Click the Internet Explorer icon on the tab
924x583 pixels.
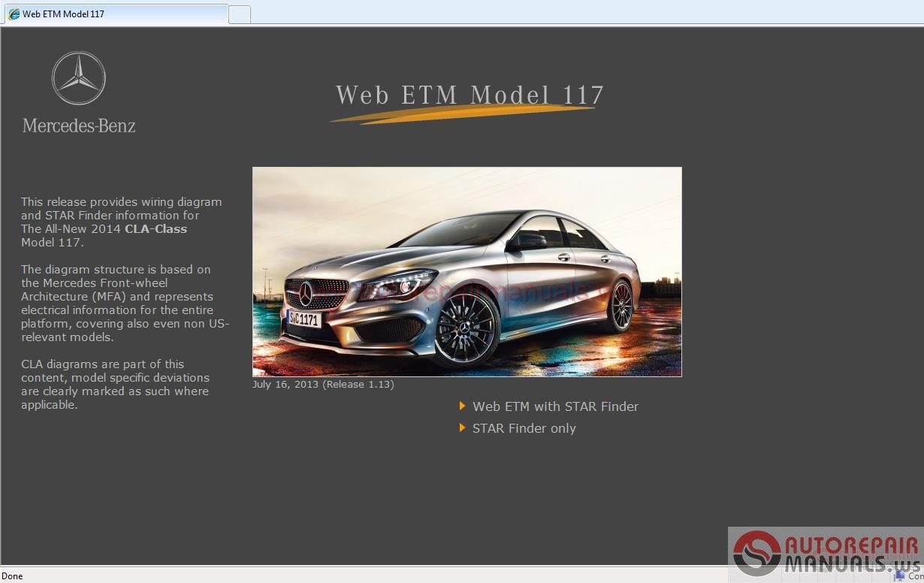pos(14,14)
